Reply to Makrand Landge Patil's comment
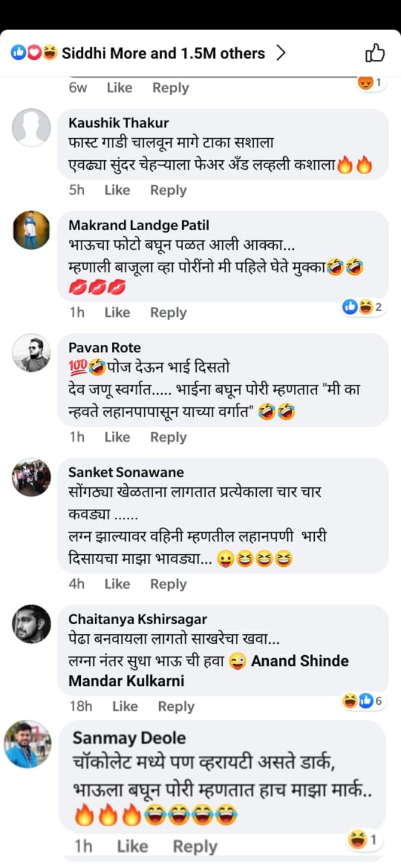Viewport: 401px width, 868px height. pyautogui.click(x=168, y=313)
